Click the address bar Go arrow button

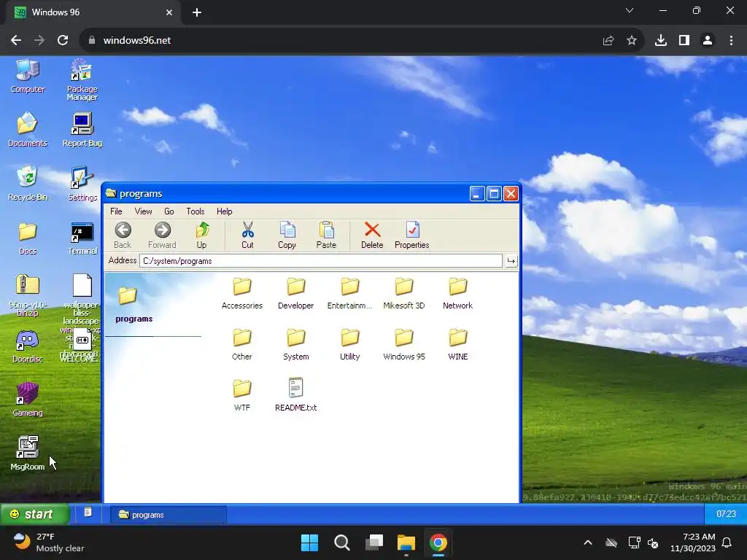(x=511, y=261)
